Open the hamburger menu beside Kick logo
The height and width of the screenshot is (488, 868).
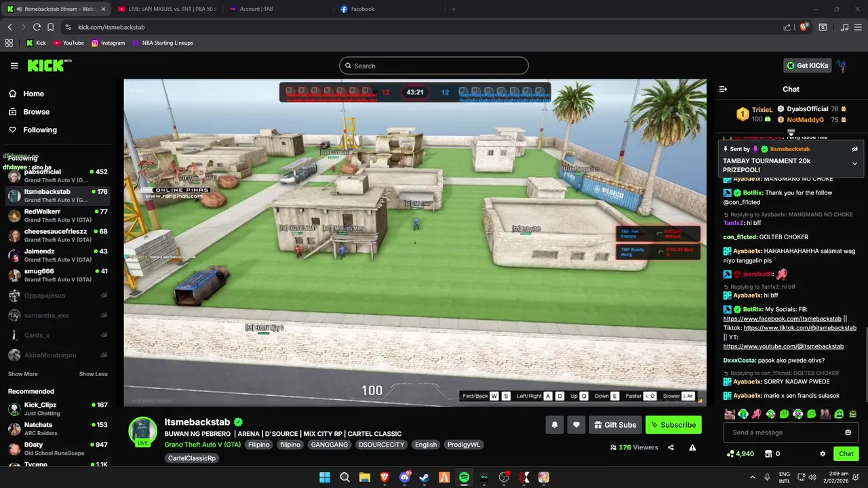(x=14, y=66)
